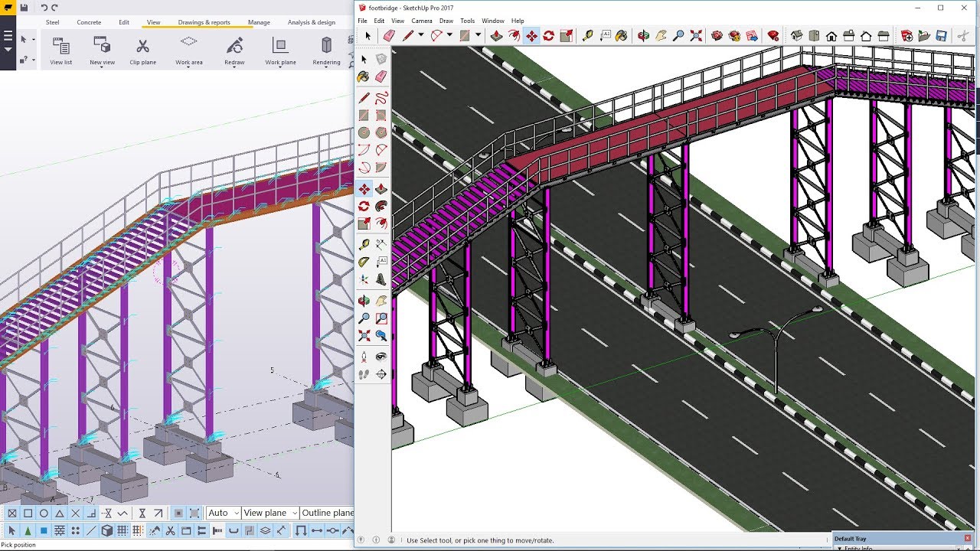Open the Concrete tab in Tekla ribbon
Screen dimensions: 980x551
coord(89,22)
